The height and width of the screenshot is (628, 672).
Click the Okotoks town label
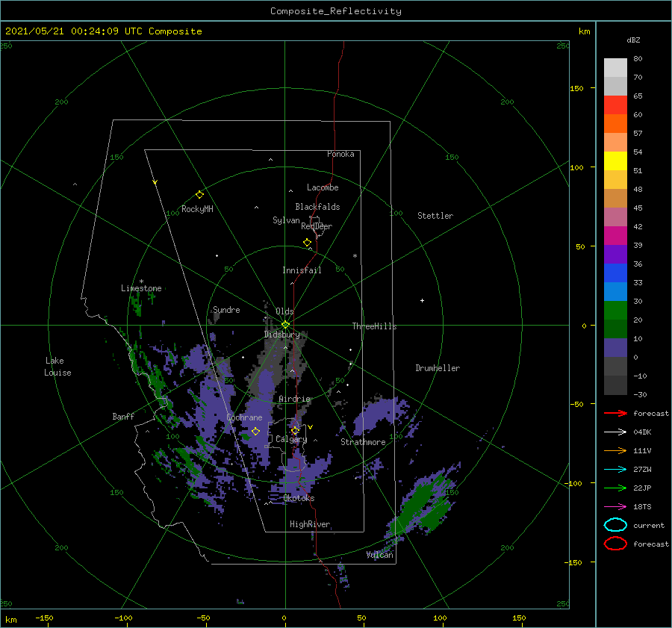tap(299, 498)
